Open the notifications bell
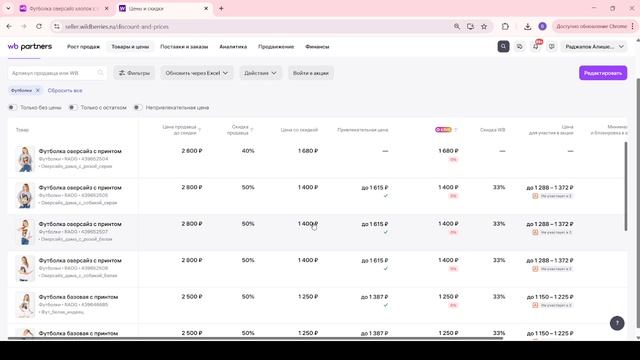Viewport: 640px width, 360px height. (536, 47)
